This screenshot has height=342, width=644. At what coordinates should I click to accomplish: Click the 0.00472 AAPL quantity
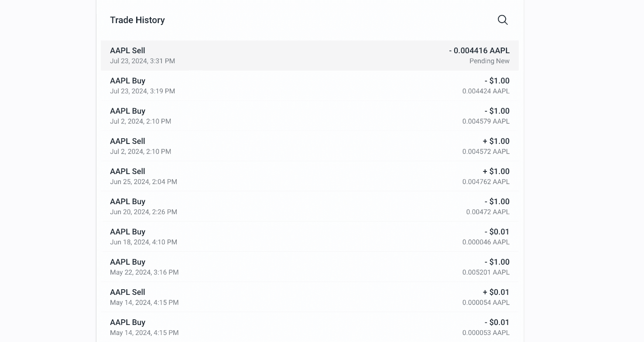pyautogui.click(x=488, y=212)
